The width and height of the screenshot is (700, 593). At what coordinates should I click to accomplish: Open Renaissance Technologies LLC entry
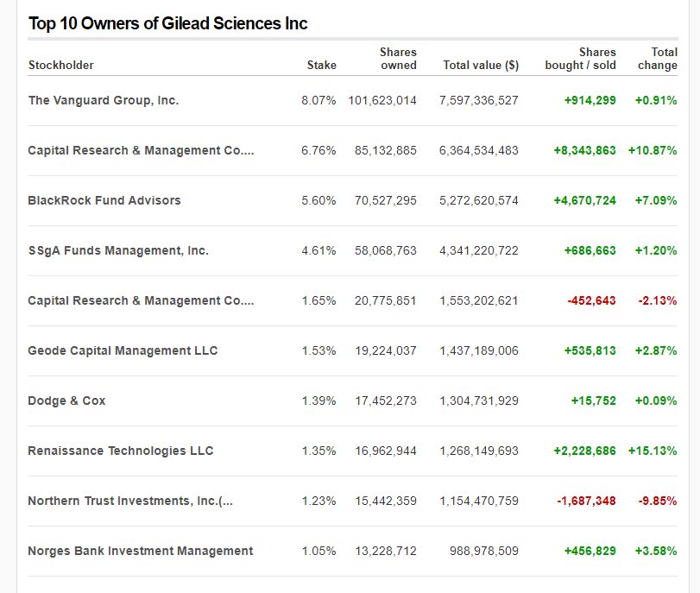[x=121, y=451]
